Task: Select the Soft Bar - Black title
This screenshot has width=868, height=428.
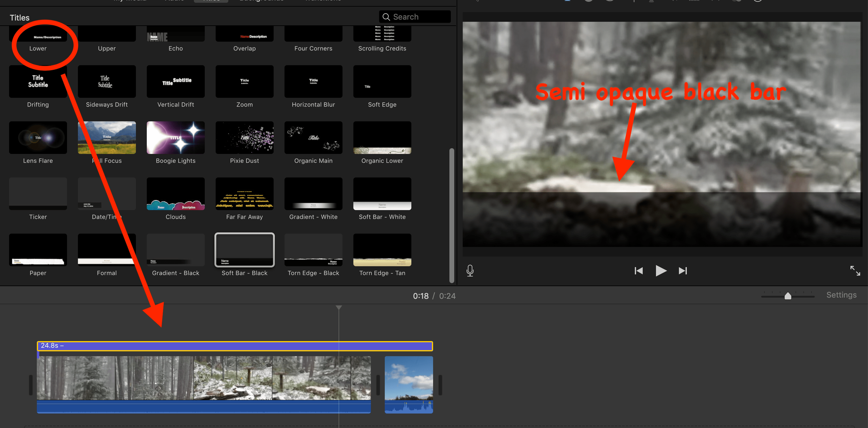Action: pyautogui.click(x=244, y=250)
